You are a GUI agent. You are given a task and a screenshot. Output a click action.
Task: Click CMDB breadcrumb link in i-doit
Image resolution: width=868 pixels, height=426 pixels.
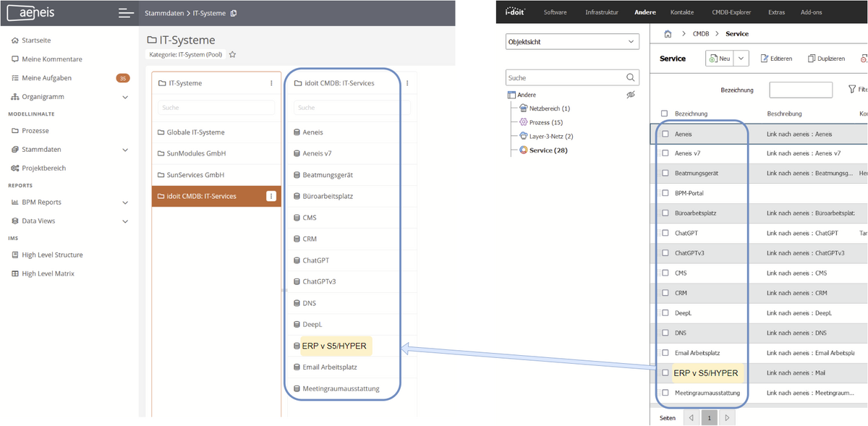pyautogui.click(x=701, y=34)
